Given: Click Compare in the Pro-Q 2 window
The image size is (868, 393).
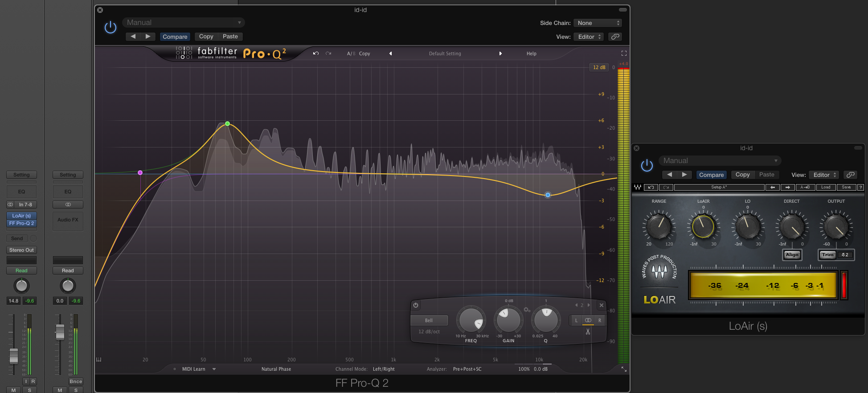Looking at the screenshot, I should [175, 37].
